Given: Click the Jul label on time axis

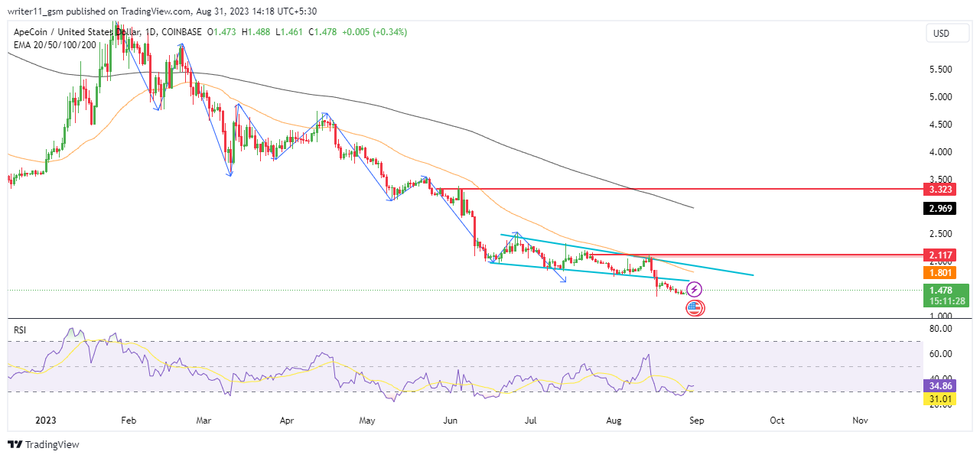Looking at the screenshot, I should [x=531, y=421].
